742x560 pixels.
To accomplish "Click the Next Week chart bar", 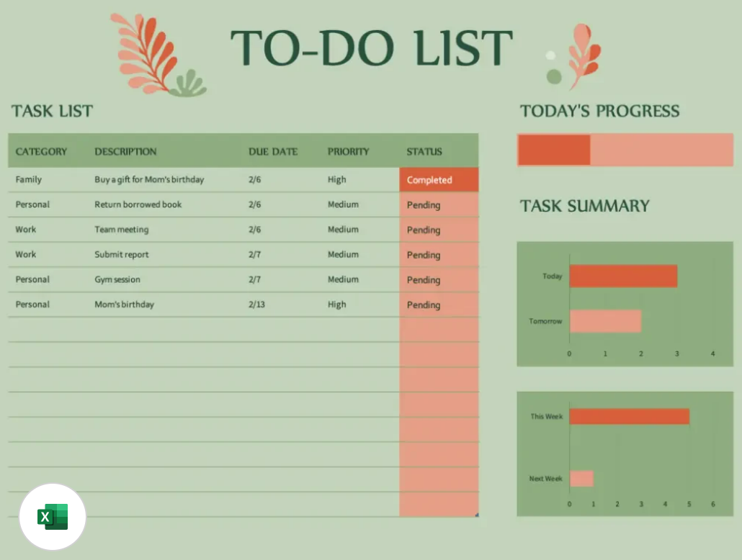I will (582, 479).
